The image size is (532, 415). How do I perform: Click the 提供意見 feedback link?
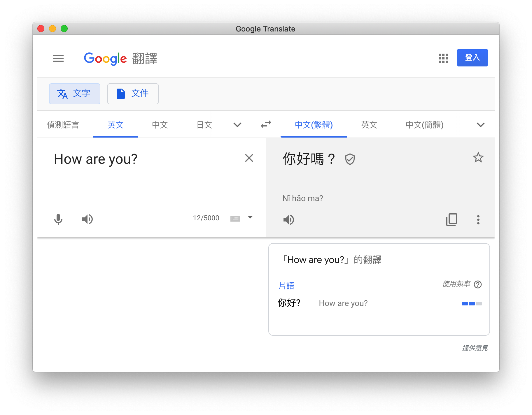click(x=475, y=348)
